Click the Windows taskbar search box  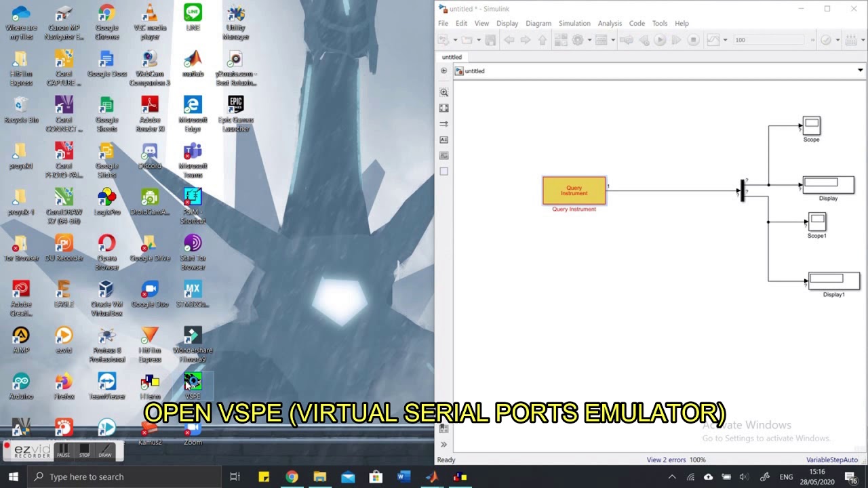[124, 476]
